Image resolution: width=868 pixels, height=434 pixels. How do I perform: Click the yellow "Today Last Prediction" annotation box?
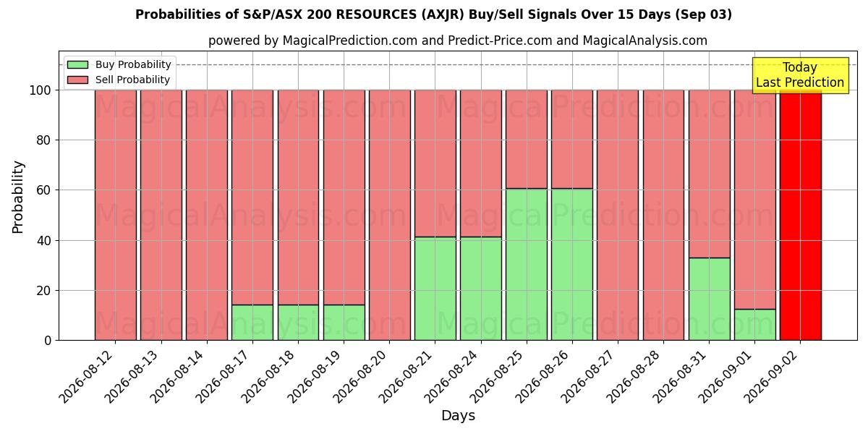800,75
